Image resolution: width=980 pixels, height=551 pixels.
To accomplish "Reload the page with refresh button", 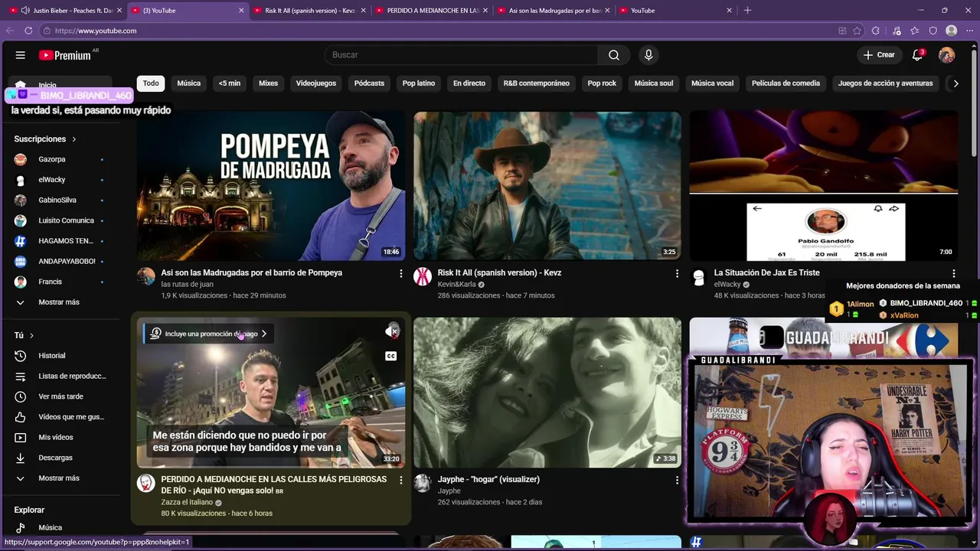I will pyautogui.click(x=28, y=31).
